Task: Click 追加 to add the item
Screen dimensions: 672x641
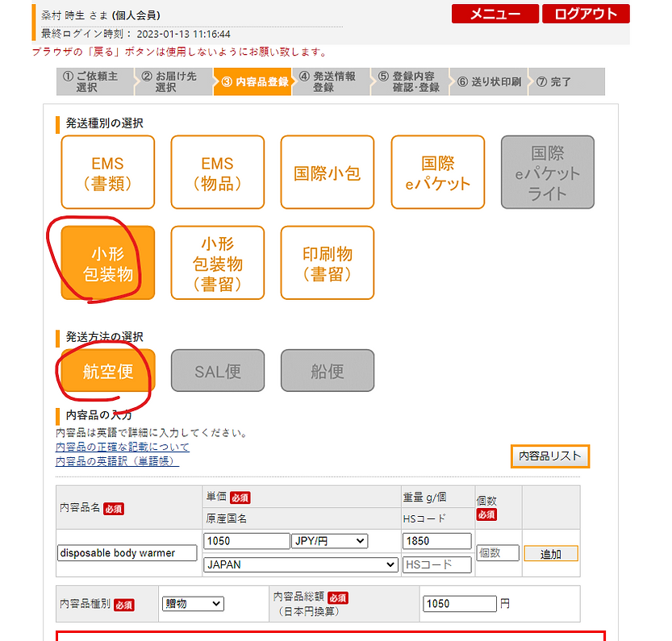Action: [551, 553]
